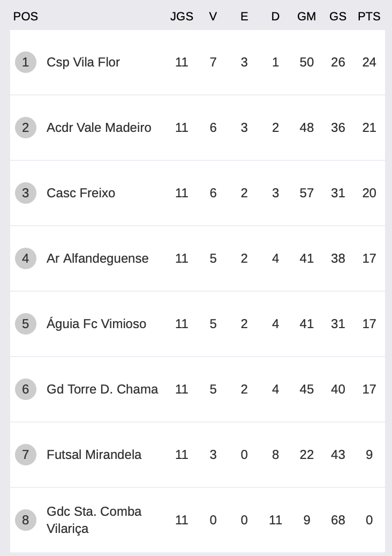Select the position 3 badge
This screenshot has width=392, height=556.
(26, 193)
